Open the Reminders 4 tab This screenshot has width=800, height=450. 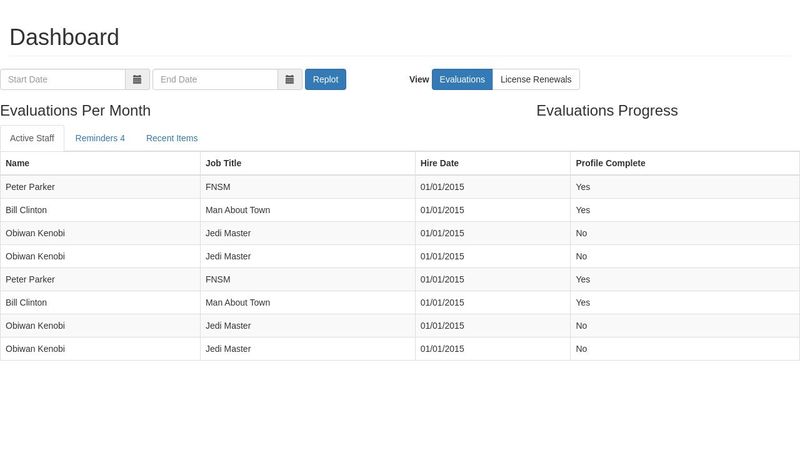point(100,138)
